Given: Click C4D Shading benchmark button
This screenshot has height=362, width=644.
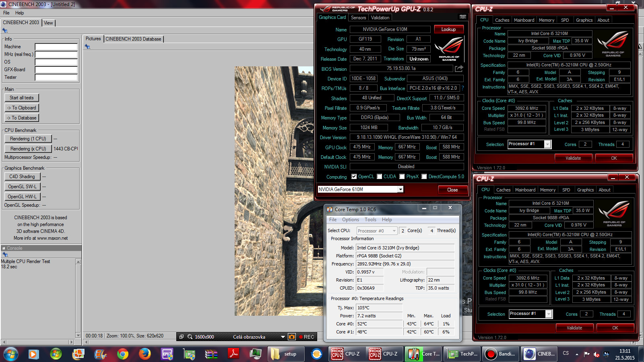Looking at the screenshot, I should point(22,177).
